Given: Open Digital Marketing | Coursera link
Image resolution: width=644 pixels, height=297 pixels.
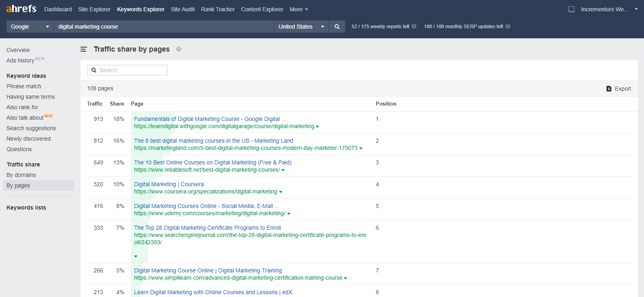Looking at the screenshot, I should tap(169, 184).
